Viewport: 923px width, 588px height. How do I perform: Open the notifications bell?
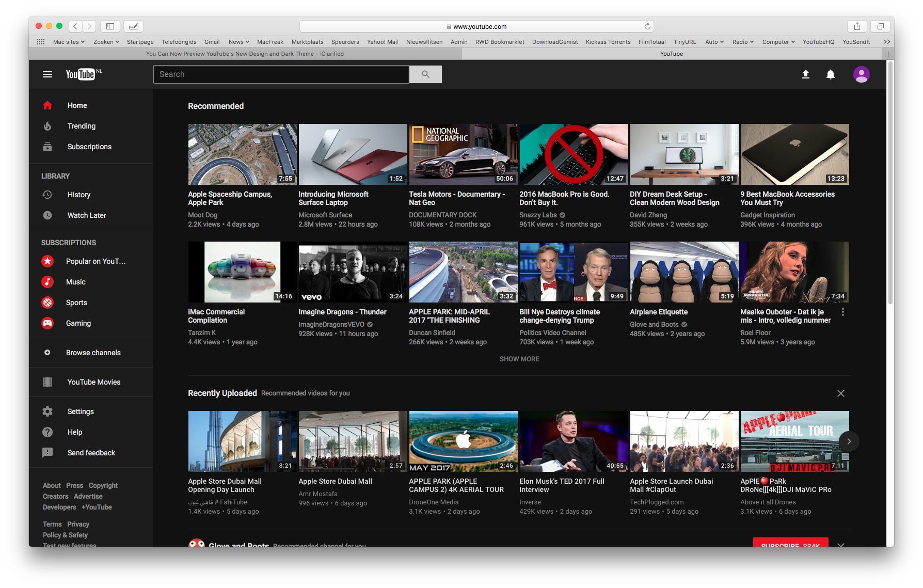831,74
